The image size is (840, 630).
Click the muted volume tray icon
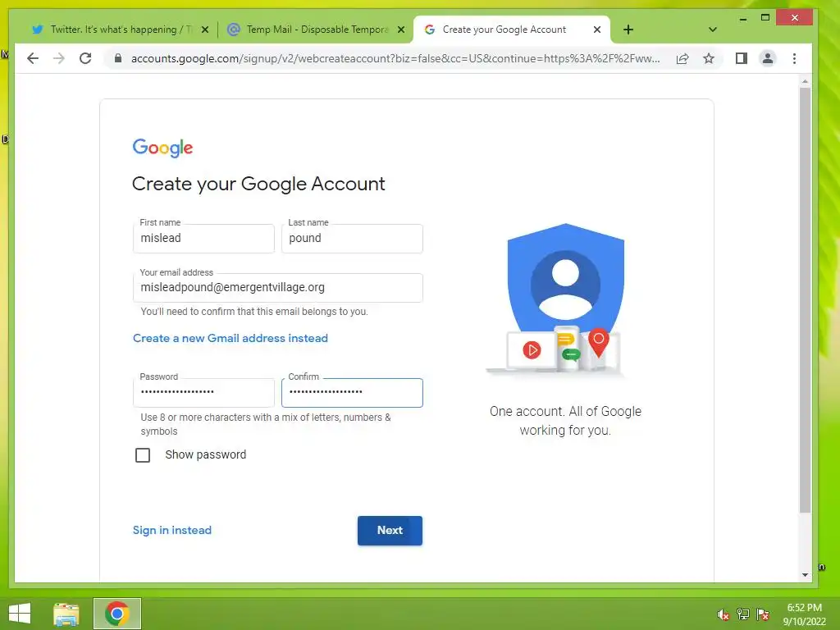(724, 614)
